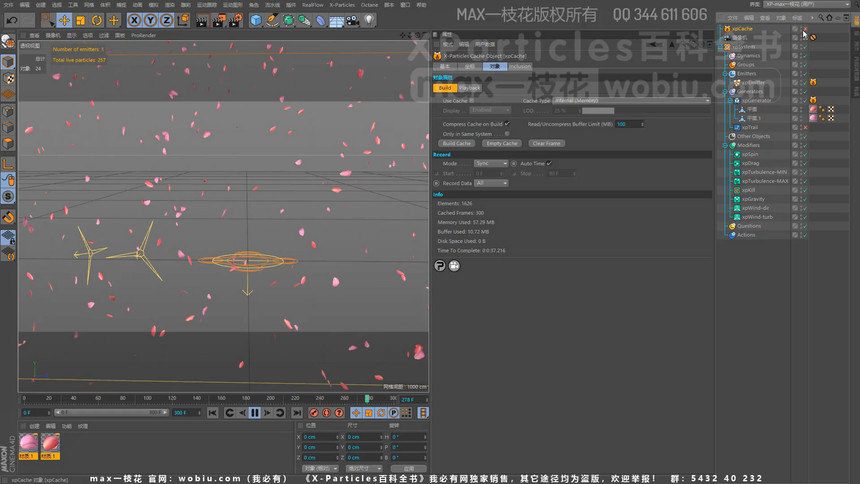The width and height of the screenshot is (860, 484).
Task: Collapse the xpGenerator node in object tree
Action: (730, 100)
